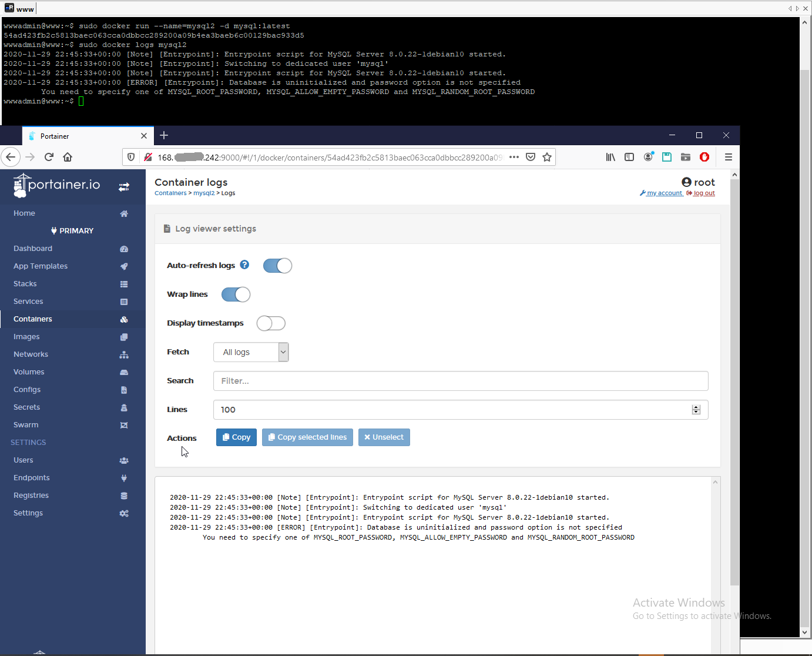Image resolution: width=812 pixels, height=656 pixels.
Task: Switch to the Portainer browser tab
Action: click(88, 136)
